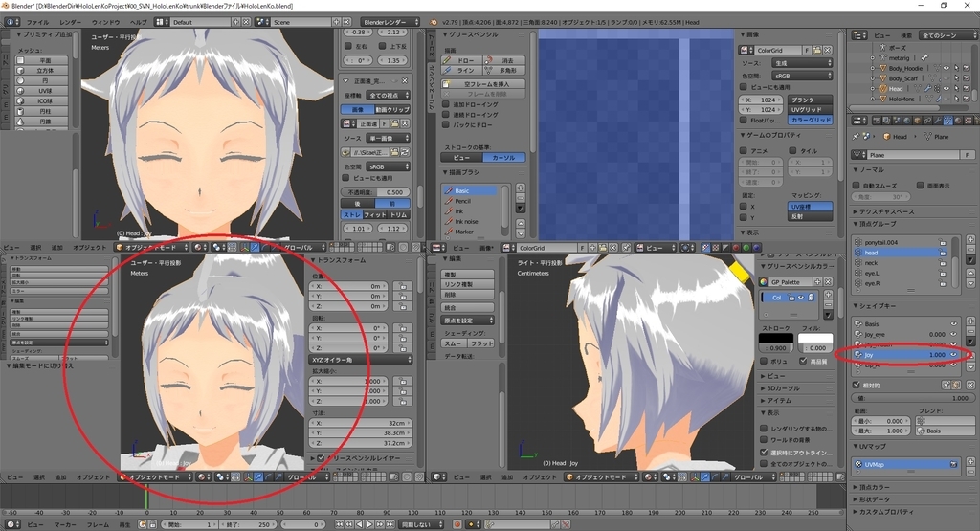Enable Continuous Drawing (連続ドローイング) checkbox
Viewport: 980px width, 531px height.
coord(446,114)
